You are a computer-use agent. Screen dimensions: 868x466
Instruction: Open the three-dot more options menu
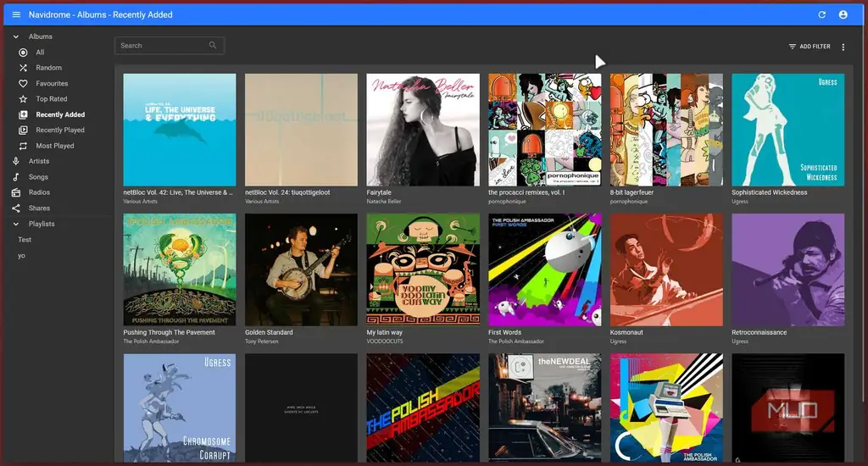tap(843, 47)
